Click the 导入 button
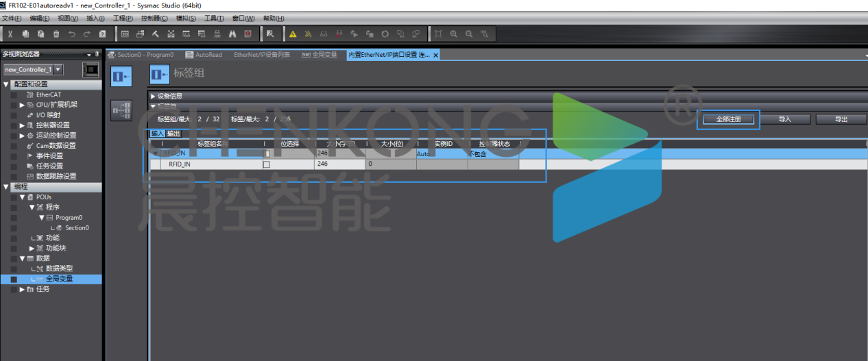The width and height of the screenshot is (868, 361). [x=785, y=119]
